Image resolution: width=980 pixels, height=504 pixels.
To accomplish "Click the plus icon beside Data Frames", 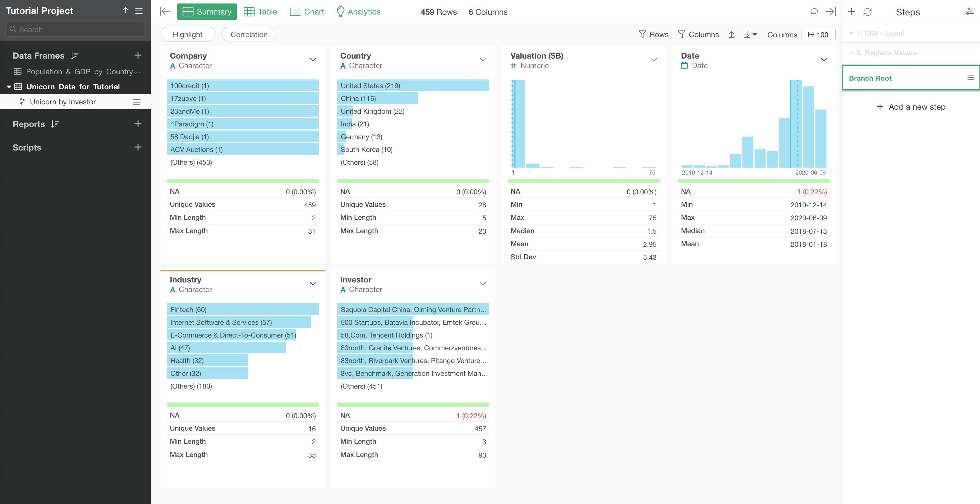I will click(x=138, y=55).
